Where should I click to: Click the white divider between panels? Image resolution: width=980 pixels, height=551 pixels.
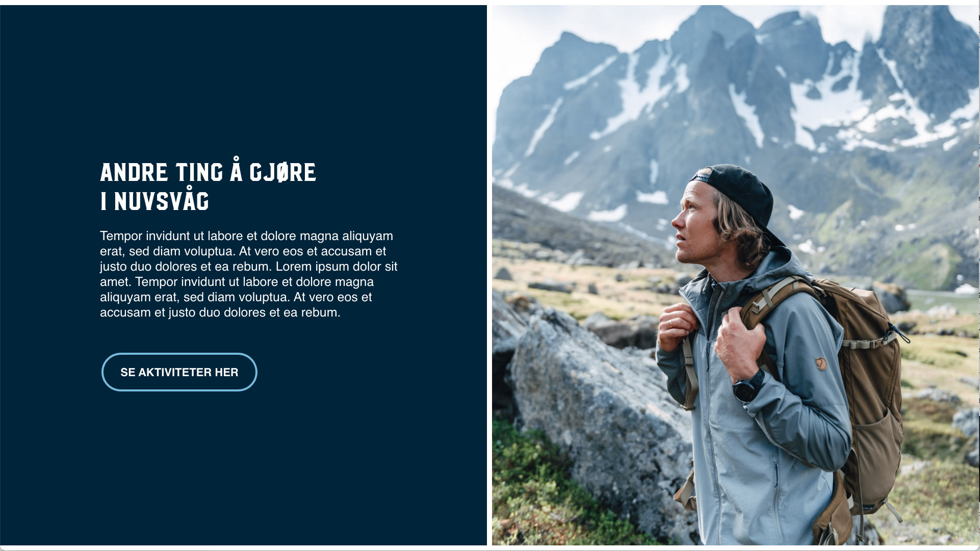[x=489, y=275]
